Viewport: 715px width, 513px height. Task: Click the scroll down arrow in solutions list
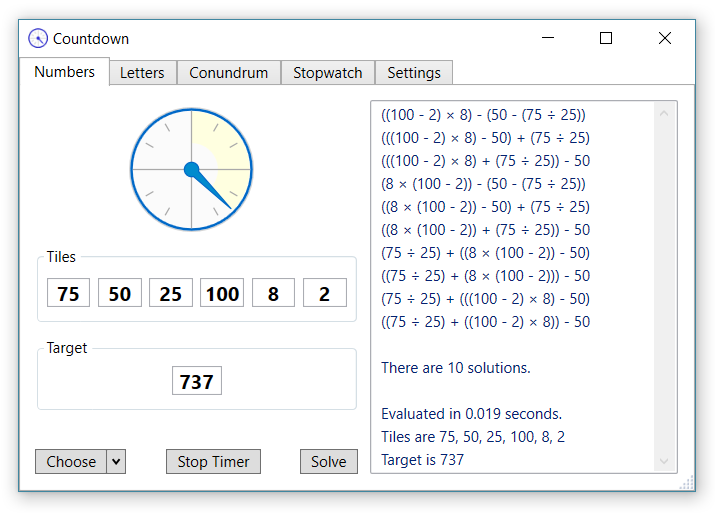[664, 461]
